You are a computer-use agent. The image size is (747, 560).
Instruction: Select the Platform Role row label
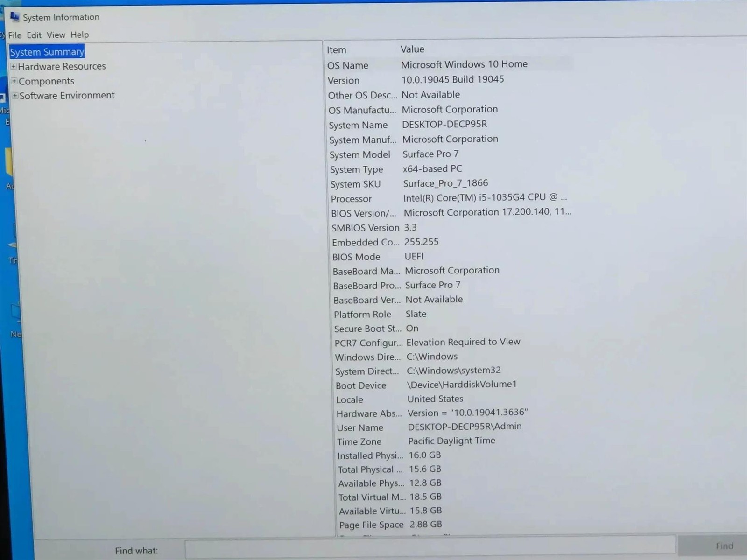click(x=362, y=315)
